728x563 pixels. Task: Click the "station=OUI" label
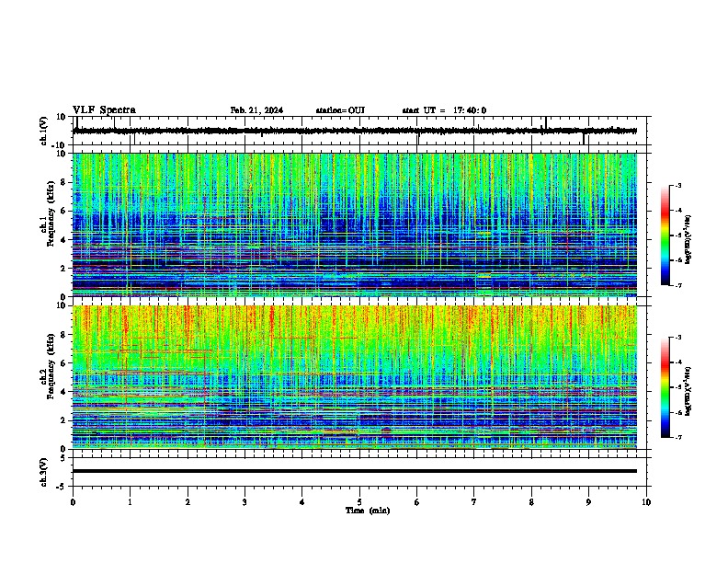(x=340, y=110)
